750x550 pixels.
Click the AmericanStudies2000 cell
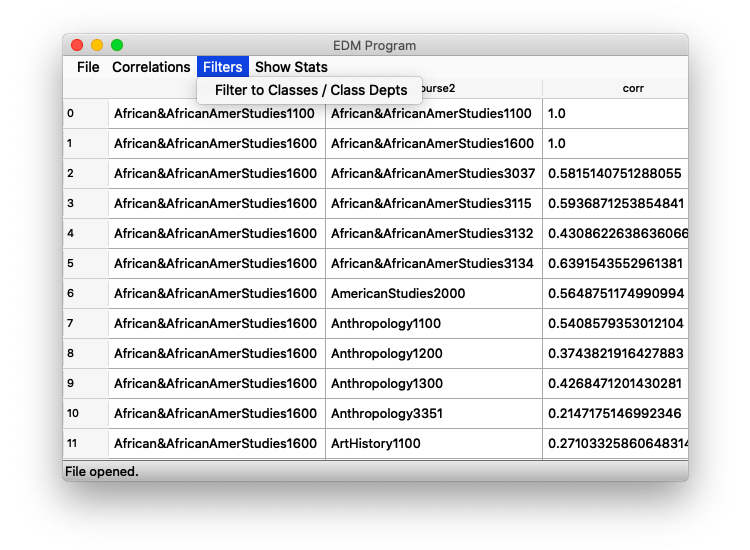[398, 294]
